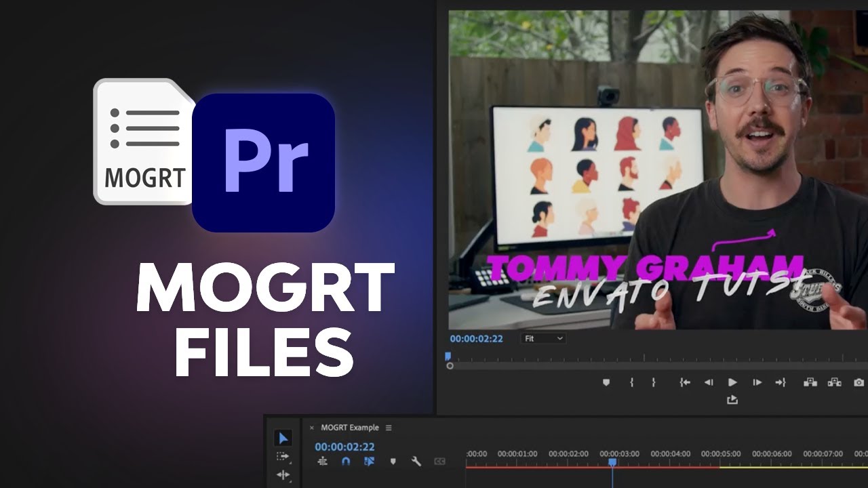Viewport: 868px width, 488px height.
Task: Click the timeline panel timecode 00:00:02:22
Action: pyautogui.click(x=344, y=447)
